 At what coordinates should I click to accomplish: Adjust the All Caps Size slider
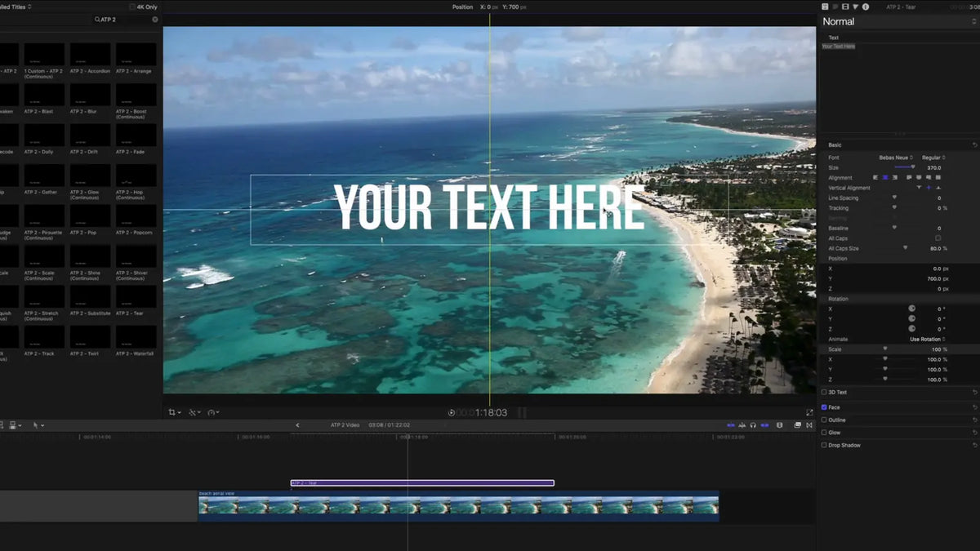(905, 248)
